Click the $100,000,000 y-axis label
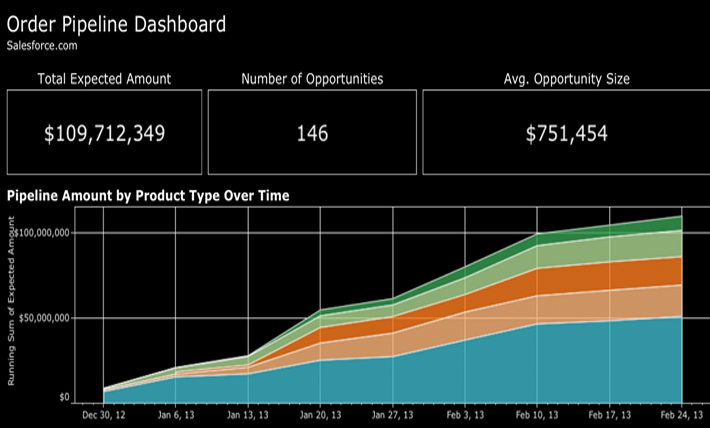The image size is (710, 428). (40, 233)
